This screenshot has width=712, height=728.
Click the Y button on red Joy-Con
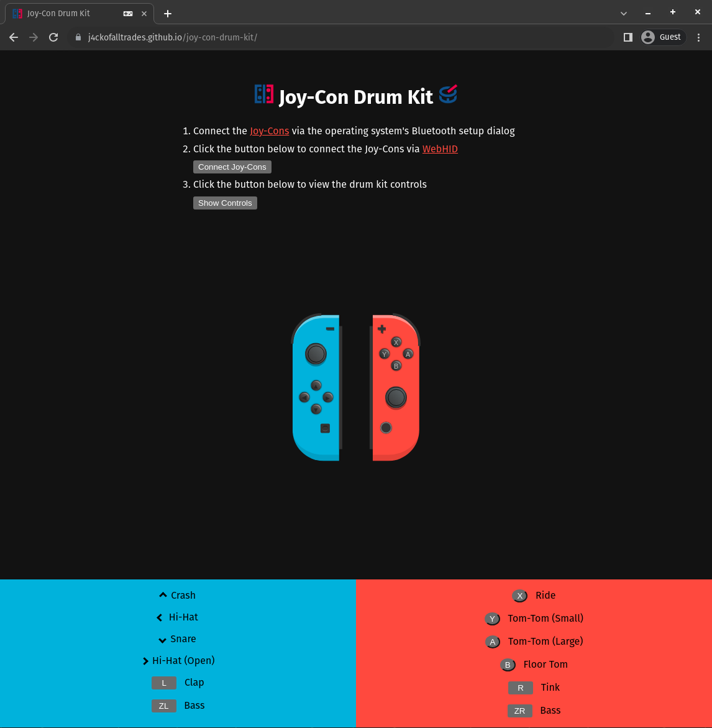(384, 354)
